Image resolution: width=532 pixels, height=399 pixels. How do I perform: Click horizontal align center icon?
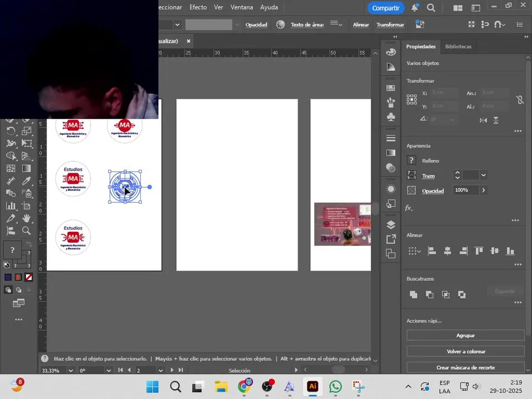(448, 251)
